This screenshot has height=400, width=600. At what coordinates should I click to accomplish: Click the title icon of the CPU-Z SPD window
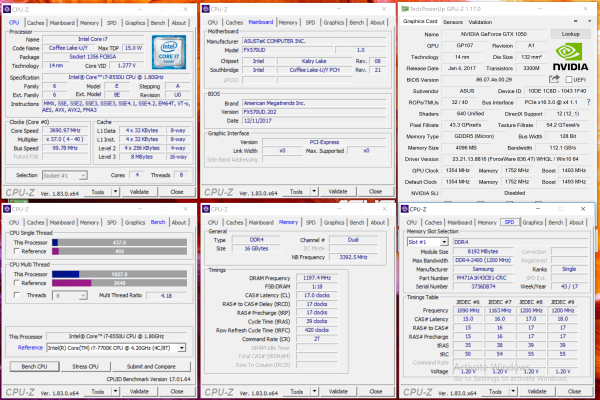(x=404, y=209)
